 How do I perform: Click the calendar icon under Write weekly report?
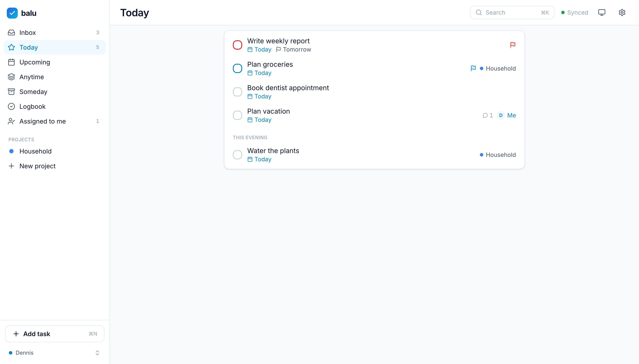[250, 49]
